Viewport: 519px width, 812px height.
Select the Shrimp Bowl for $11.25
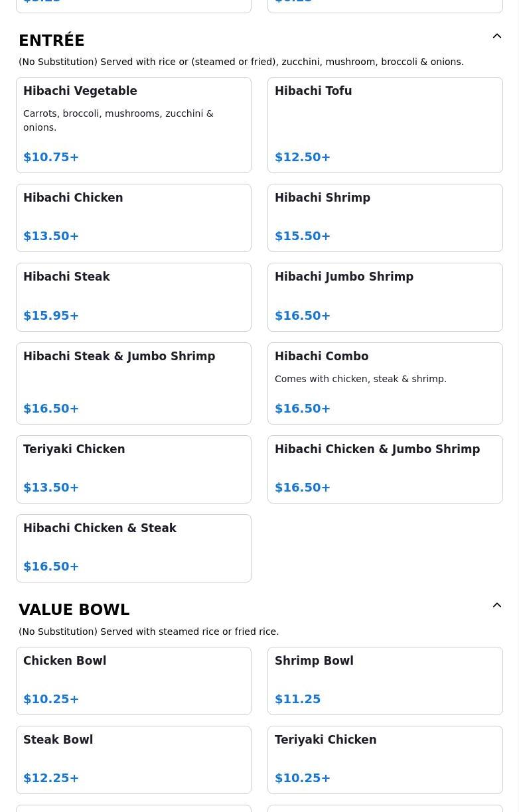pyautogui.click(x=385, y=681)
